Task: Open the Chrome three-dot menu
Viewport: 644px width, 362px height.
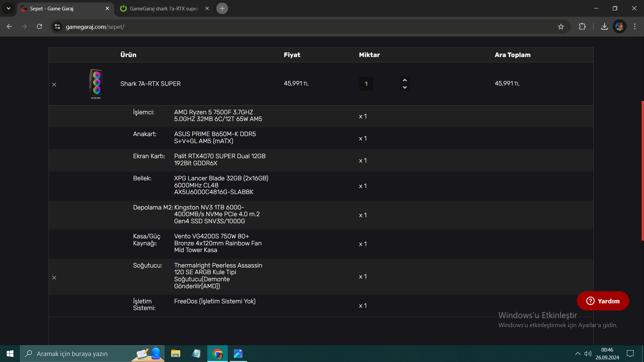Action: [x=635, y=27]
